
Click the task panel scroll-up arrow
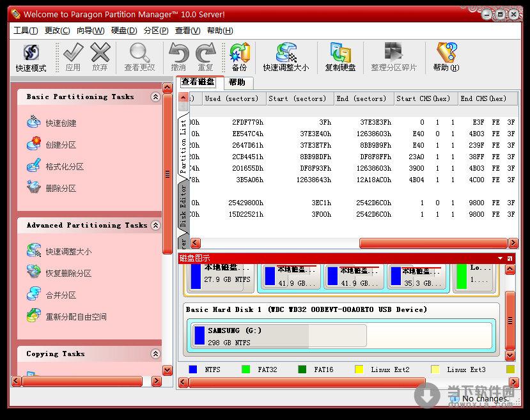[x=168, y=88]
